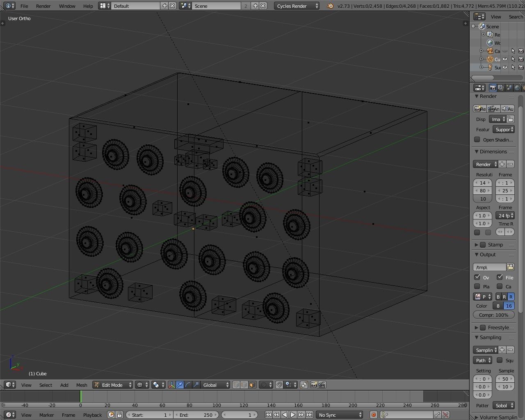Play animation forward

(x=293, y=415)
